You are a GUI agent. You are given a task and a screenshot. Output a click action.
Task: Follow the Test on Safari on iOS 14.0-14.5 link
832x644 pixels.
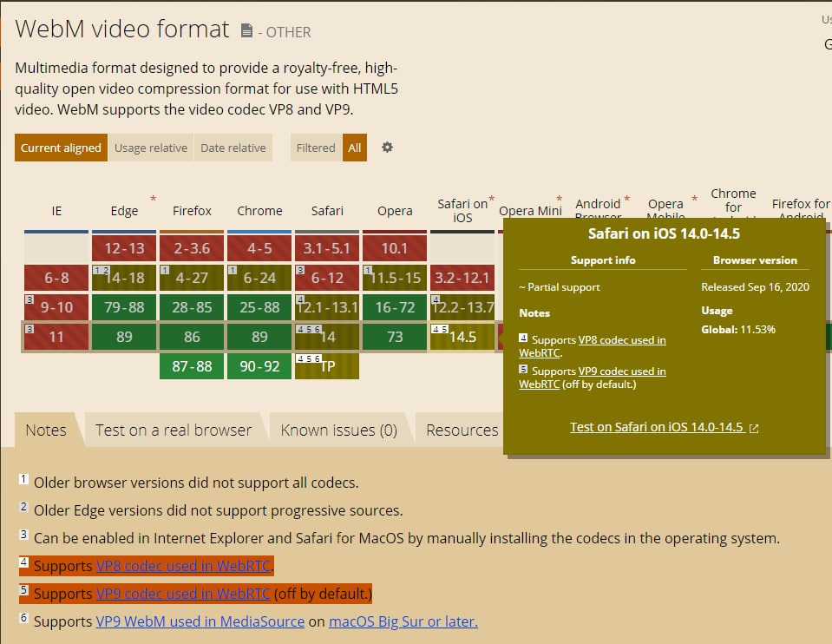pyautogui.click(x=657, y=427)
